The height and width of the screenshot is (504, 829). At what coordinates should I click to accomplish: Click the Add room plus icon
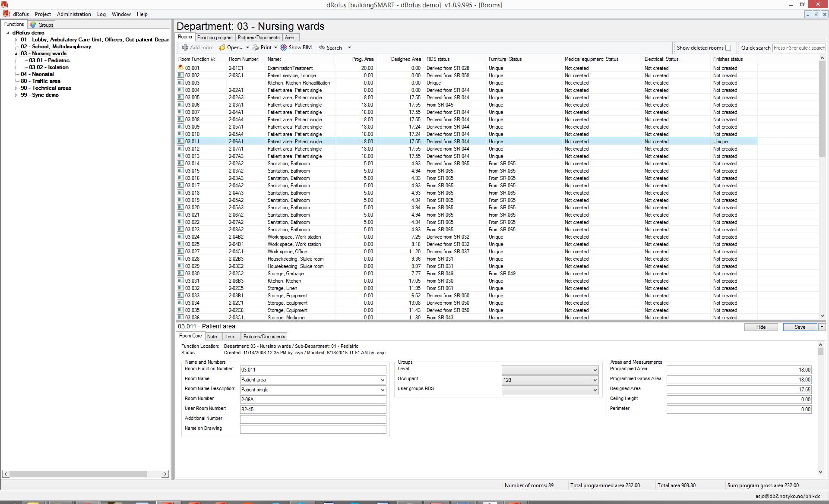click(185, 47)
